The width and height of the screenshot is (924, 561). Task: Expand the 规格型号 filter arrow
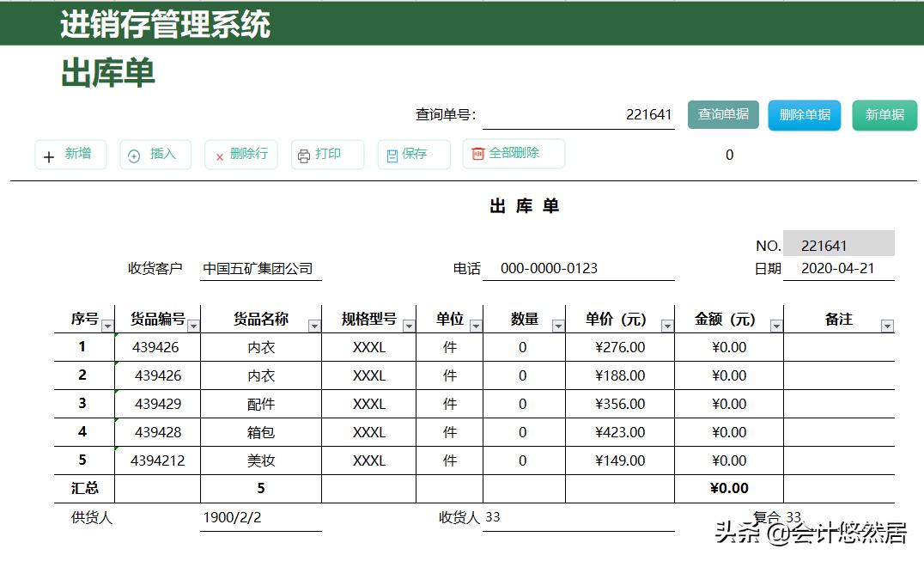pos(409,327)
